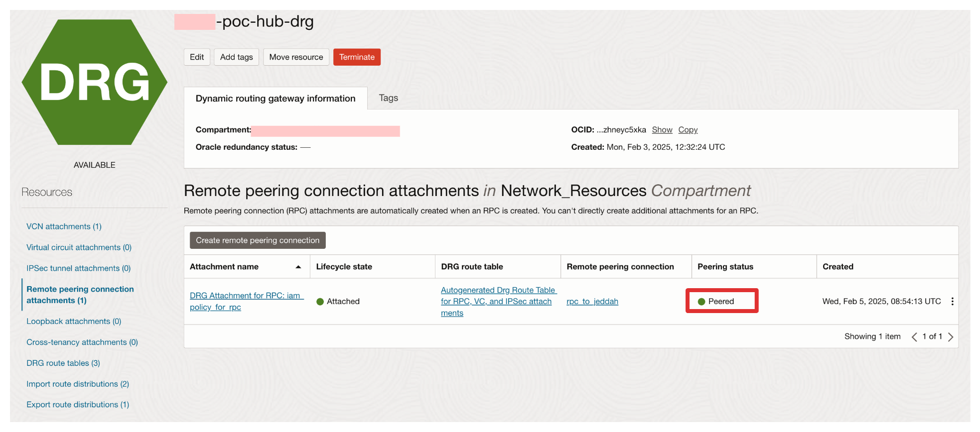
Task: Click the Terminate button
Action: click(x=357, y=57)
